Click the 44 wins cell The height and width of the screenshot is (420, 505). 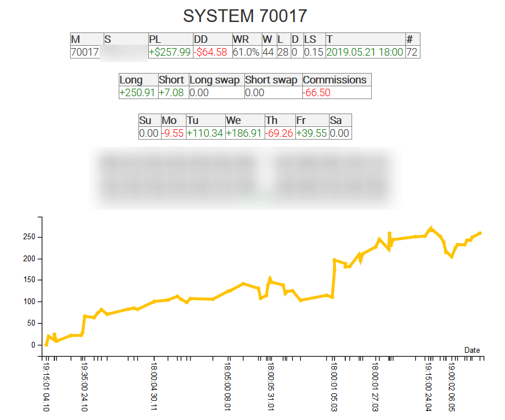click(268, 52)
